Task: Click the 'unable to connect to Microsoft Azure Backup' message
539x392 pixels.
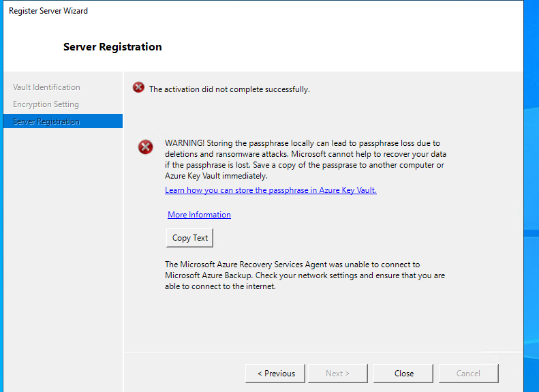Action: 305,275
